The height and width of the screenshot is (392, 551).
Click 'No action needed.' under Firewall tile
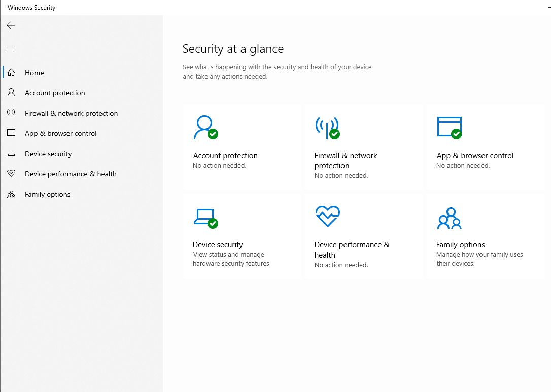point(341,175)
